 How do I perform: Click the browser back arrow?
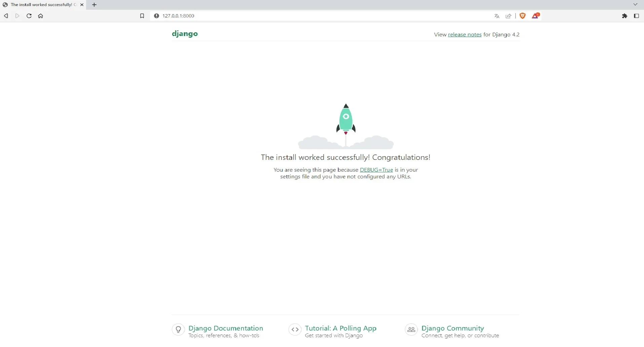click(x=6, y=16)
